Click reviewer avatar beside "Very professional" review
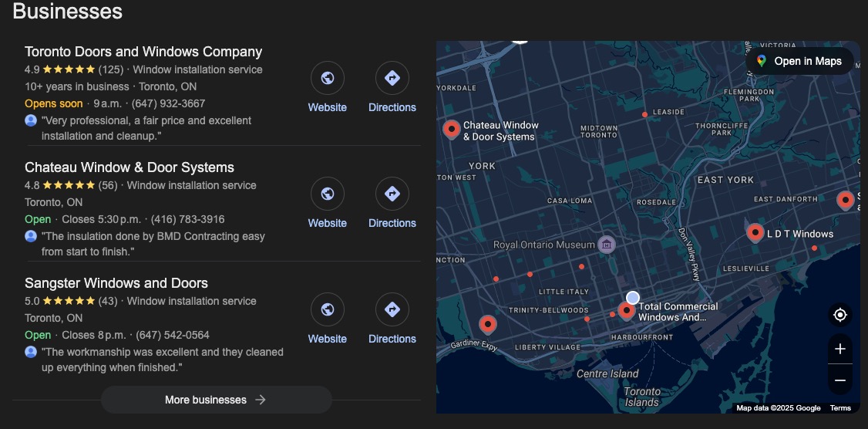This screenshot has width=868, height=429. pos(31,120)
